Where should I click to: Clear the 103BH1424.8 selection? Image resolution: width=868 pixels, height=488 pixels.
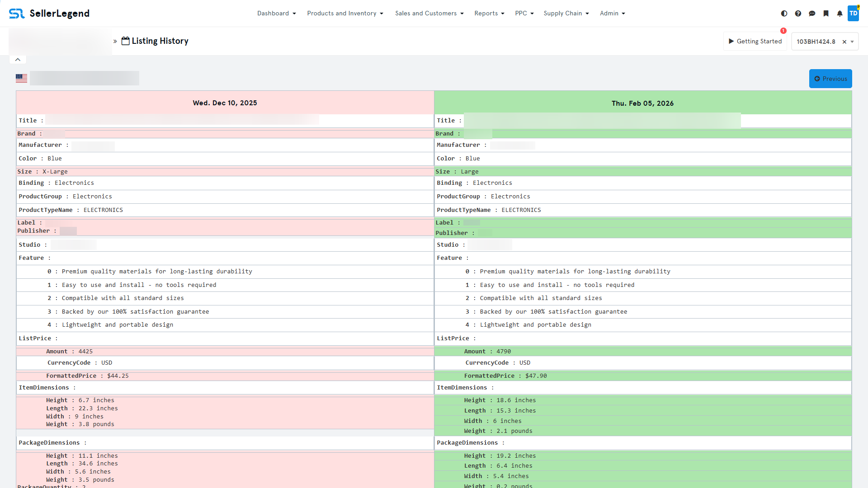pos(844,42)
